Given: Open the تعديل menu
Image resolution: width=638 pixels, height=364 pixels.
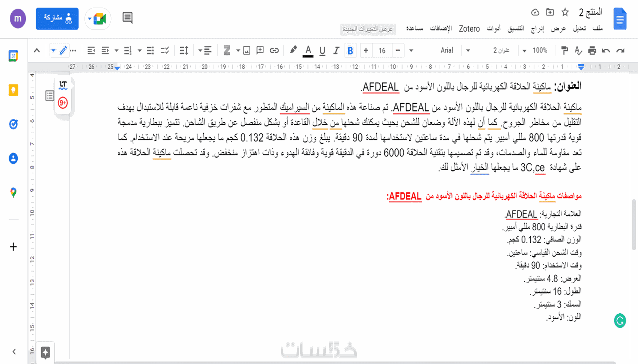Looking at the screenshot, I should click(x=579, y=29).
